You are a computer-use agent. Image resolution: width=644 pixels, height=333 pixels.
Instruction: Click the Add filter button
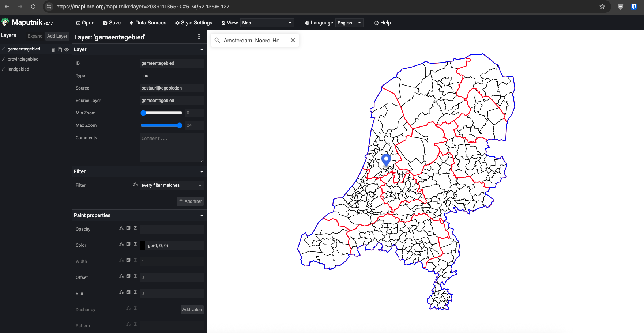[x=190, y=201]
